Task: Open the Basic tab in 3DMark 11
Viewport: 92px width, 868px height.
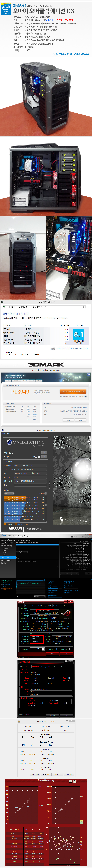Action: pos(8,381)
